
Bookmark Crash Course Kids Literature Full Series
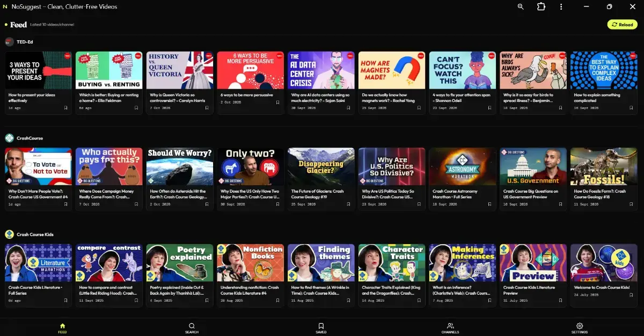(66, 301)
